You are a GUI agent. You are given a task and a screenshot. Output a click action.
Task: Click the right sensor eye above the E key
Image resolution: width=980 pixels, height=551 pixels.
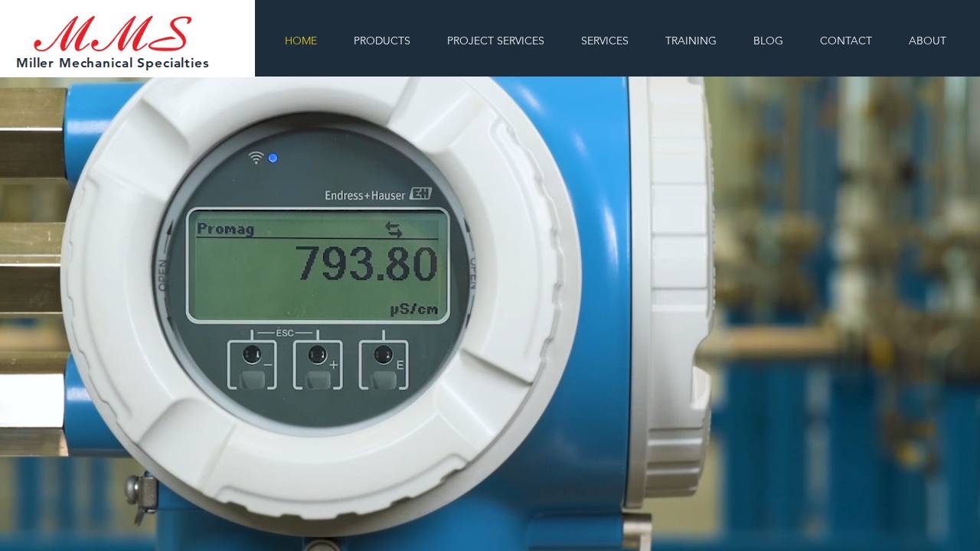tap(382, 353)
